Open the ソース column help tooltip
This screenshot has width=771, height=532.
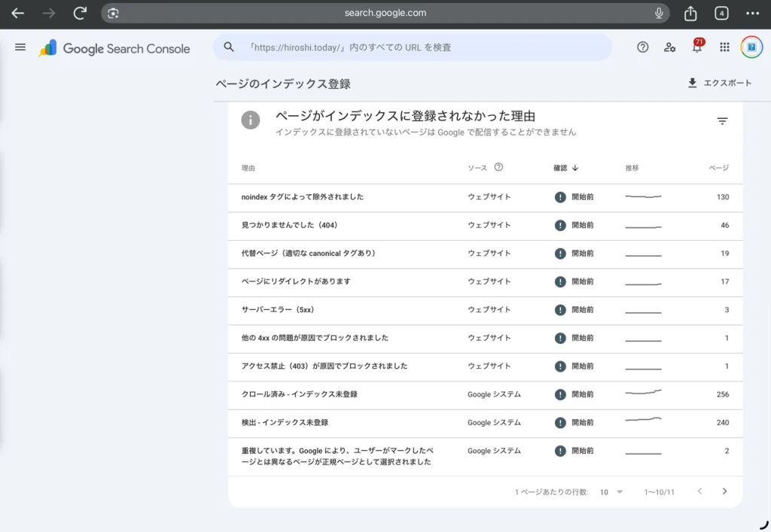(498, 167)
